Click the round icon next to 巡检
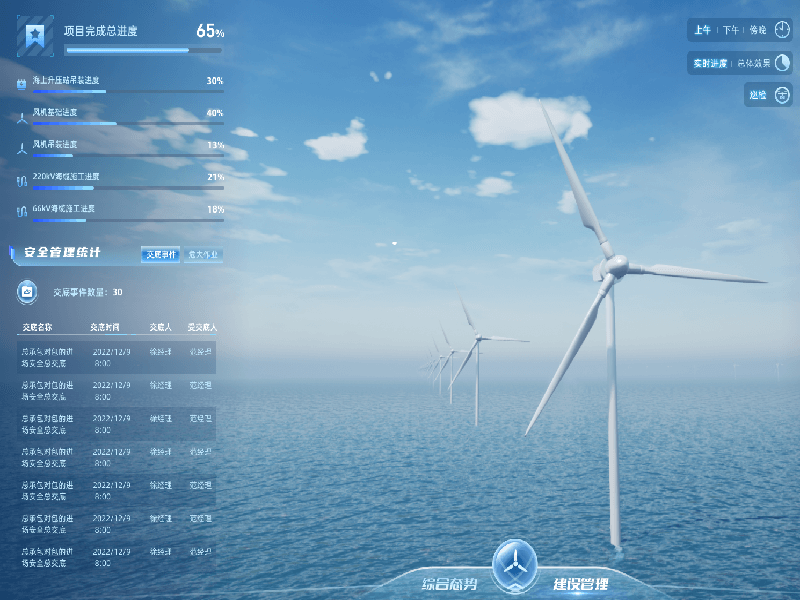The height and width of the screenshot is (600, 800). (782, 95)
